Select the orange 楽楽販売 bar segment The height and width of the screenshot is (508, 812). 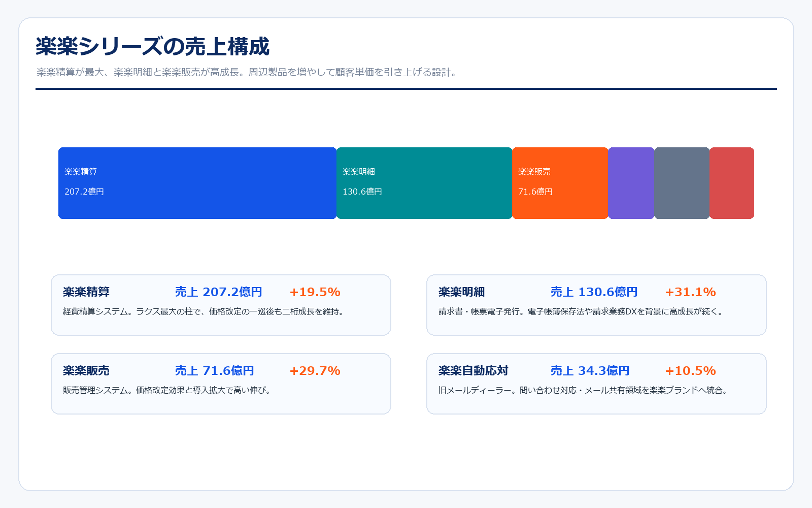[x=560, y=183]
